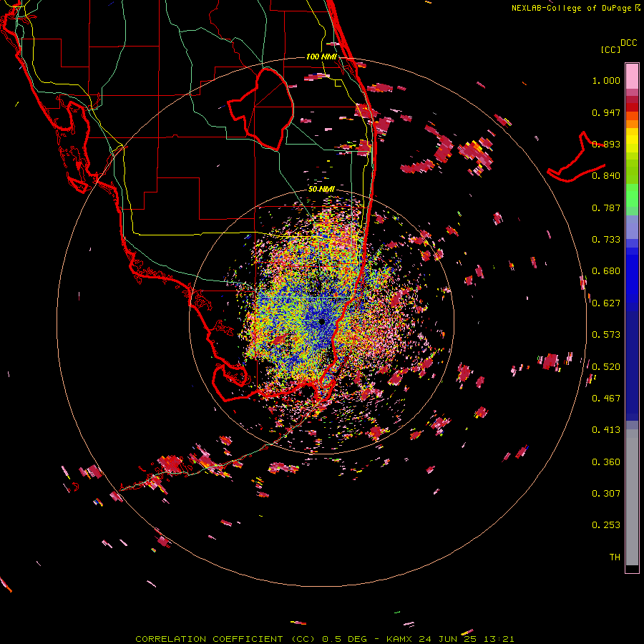Click the 0.413 color scale label

tap(606, 430)
